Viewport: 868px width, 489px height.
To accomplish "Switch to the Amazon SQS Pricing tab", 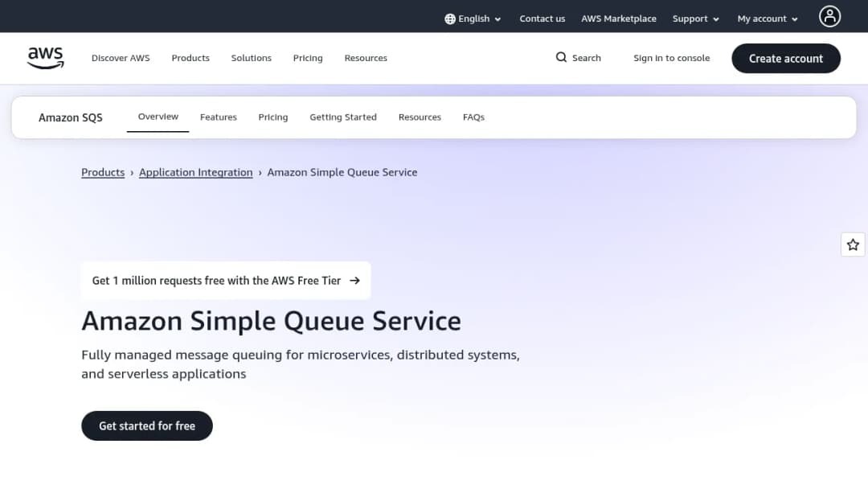I will point(273,117).
